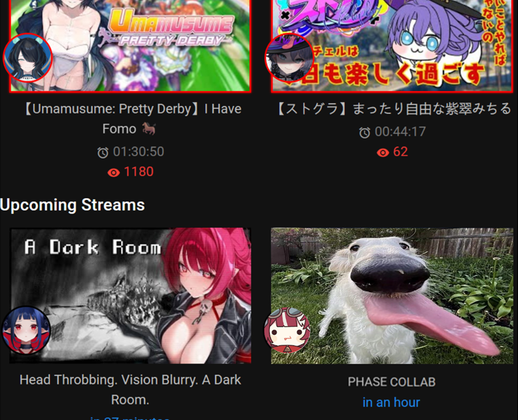Click the 1180 viewer count
Viewport: 518px width, 420px height.
(x=138, y=172)
